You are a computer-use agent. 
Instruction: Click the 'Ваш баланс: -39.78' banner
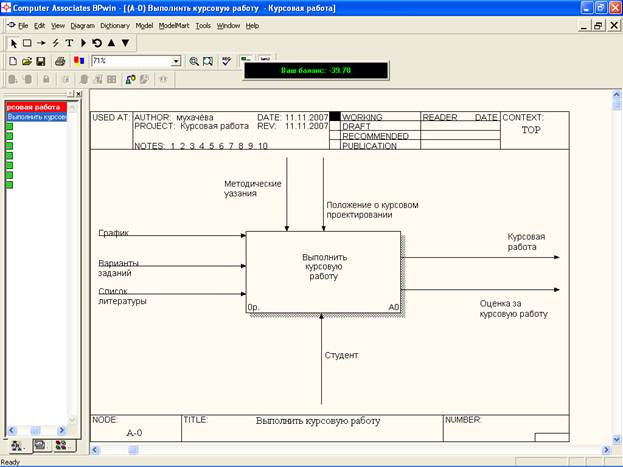point(316,70)
